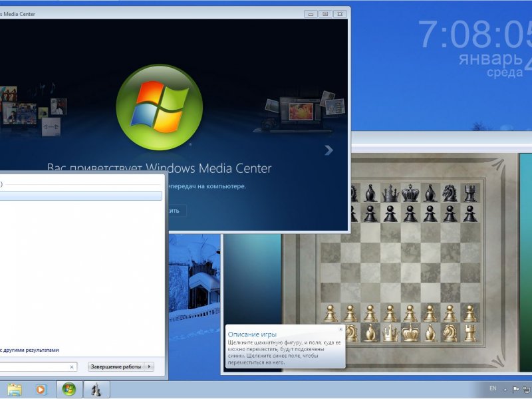Select the highlighted search result row in Start menu

(x=80, y=196)
